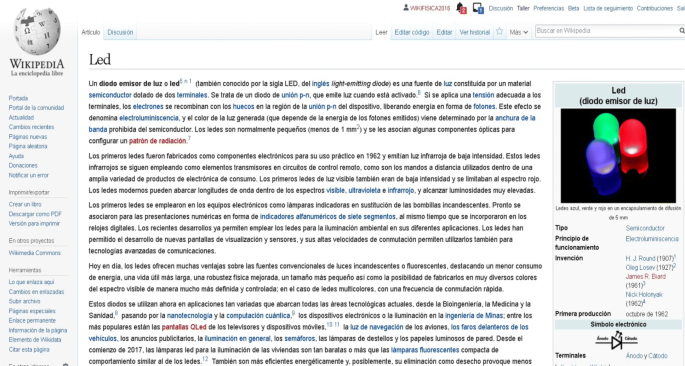This screenshot has width=685, height=366.
Task: Expand the Más dropdown menu
Action: 519,32
